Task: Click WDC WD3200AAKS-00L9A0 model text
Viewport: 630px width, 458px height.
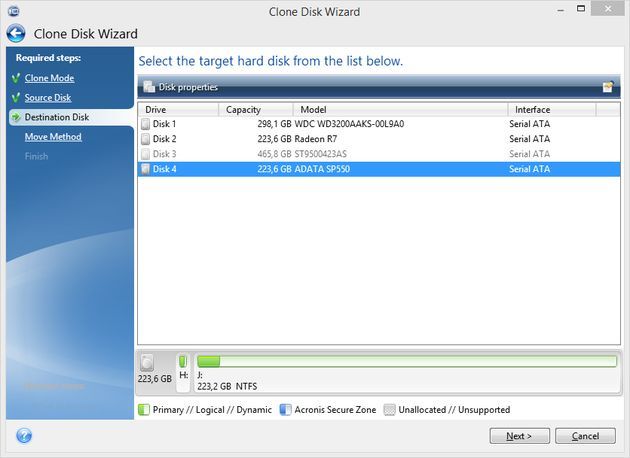Action: click(349, 124)
